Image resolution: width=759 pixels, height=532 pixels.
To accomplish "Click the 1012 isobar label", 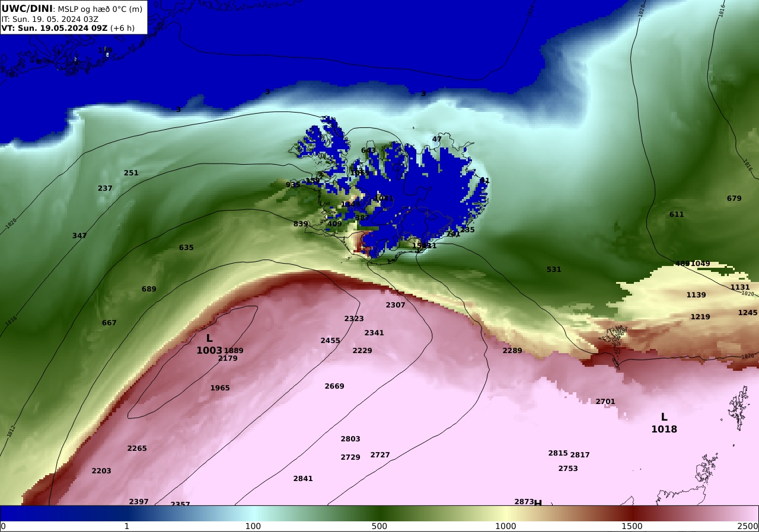I will tap(11, 431).
